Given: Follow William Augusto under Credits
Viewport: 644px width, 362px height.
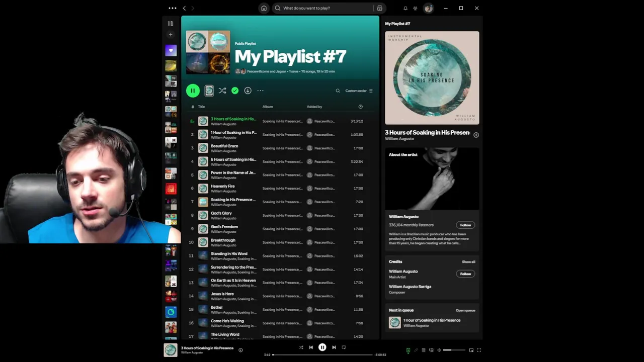Looking at the screenshot, I should coord(465,274).
